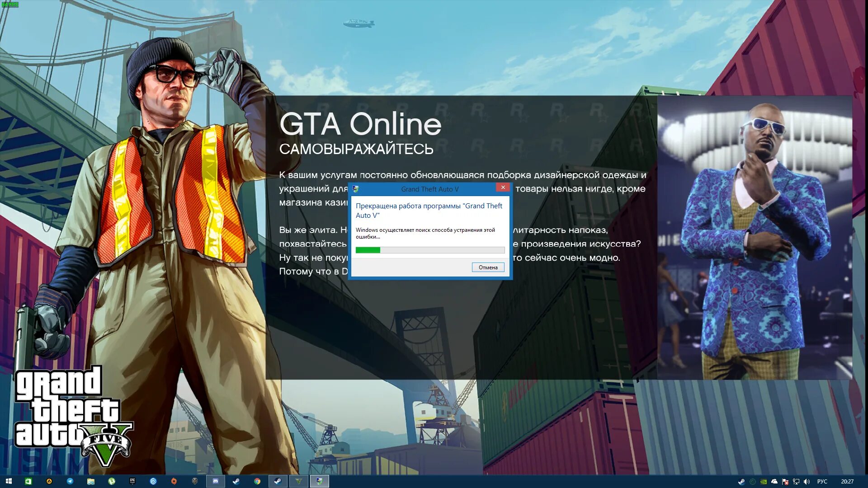Launch Origin from the taskbar
The height and width of the screenshot is (488, 868).
pos(174,481)
